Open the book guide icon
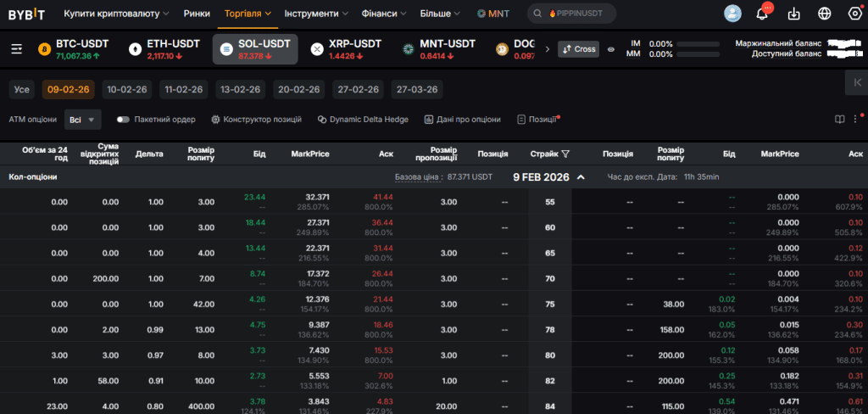This screenshot has width=868, height=414. [x=840, y=119]
